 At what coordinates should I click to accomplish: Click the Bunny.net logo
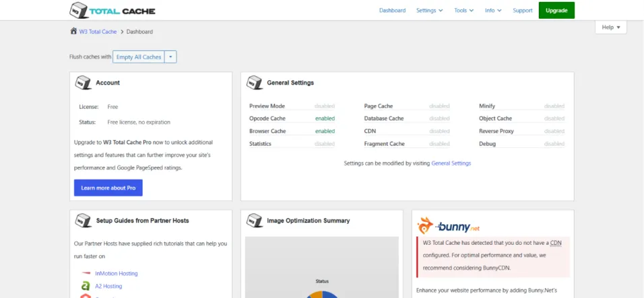point(448,226)
